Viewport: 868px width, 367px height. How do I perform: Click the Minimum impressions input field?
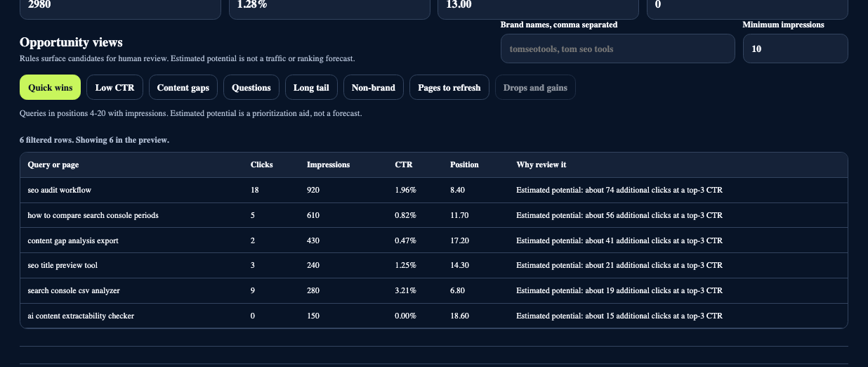point(796,49)
